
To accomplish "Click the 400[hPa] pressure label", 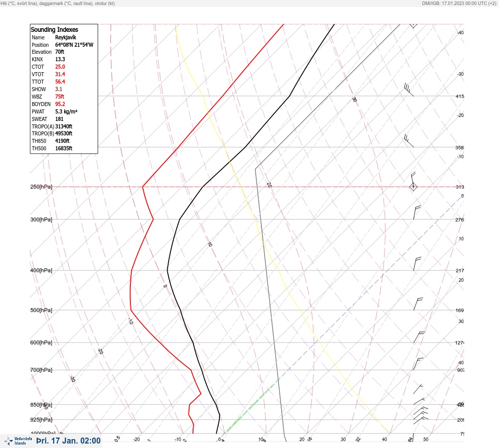I will pos(41,270).
